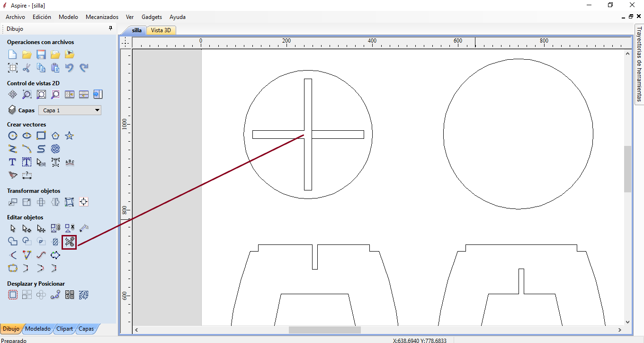
Task: Weld the selected vectors together
Action: tap(13, 242)
